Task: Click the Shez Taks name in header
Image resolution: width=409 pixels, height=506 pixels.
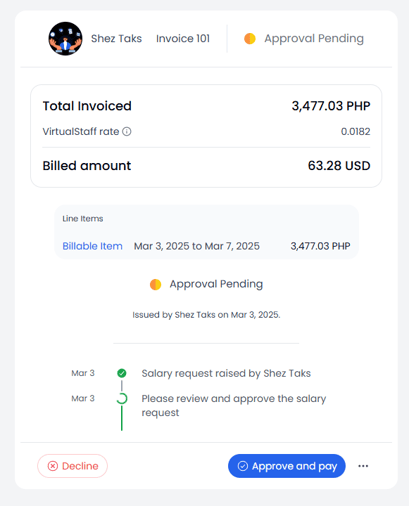Action: click(x=116, y=39)
